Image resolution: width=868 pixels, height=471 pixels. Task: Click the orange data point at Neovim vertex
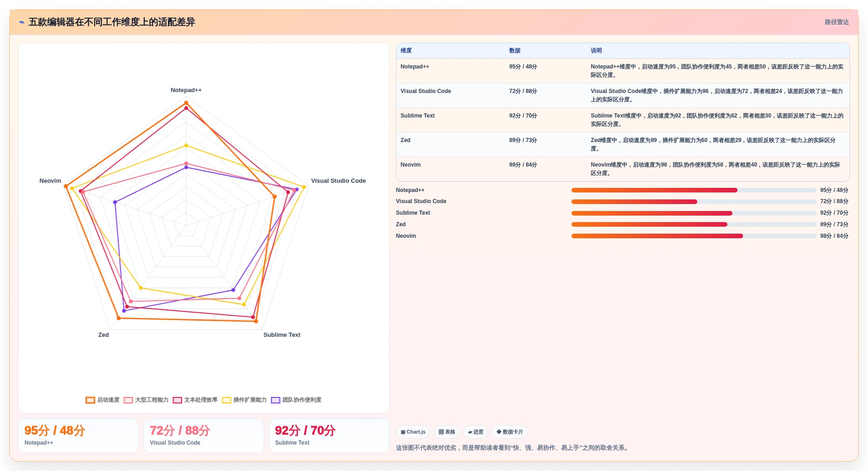point(66,186)
